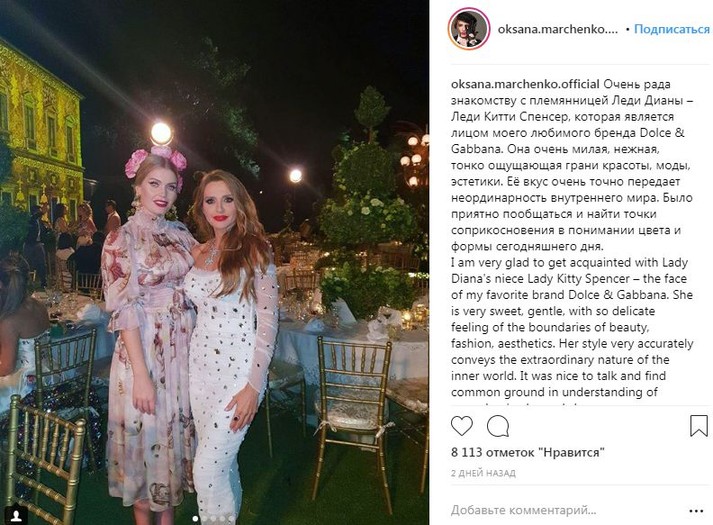The height and width of the screenshot is (525, 713).
Task: Select the fourth carousel dot indicator
Action: pos(222,518)
